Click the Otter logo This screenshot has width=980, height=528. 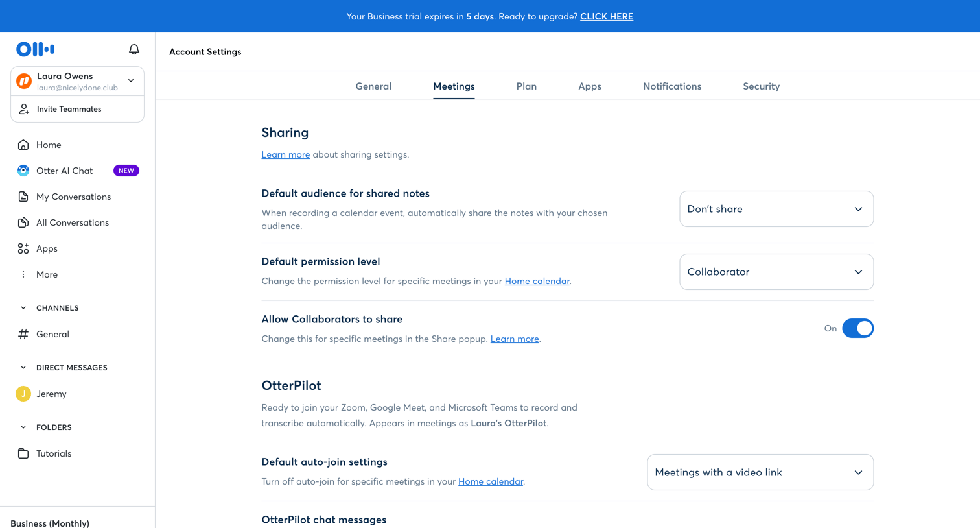point(36,49)
